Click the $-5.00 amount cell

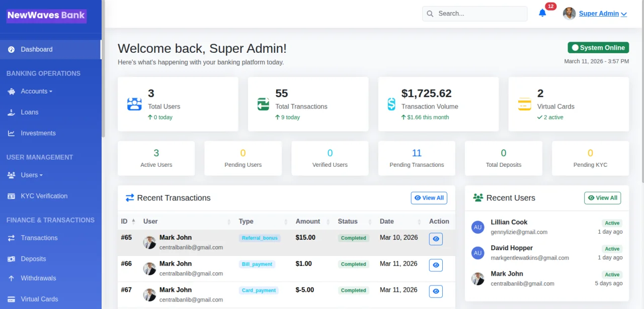tap(305, 290)
